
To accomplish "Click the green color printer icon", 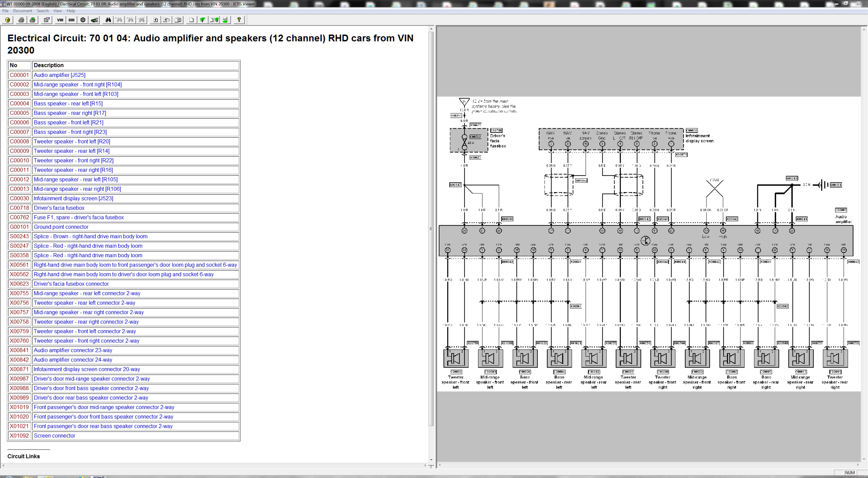I will pos(33,20).
